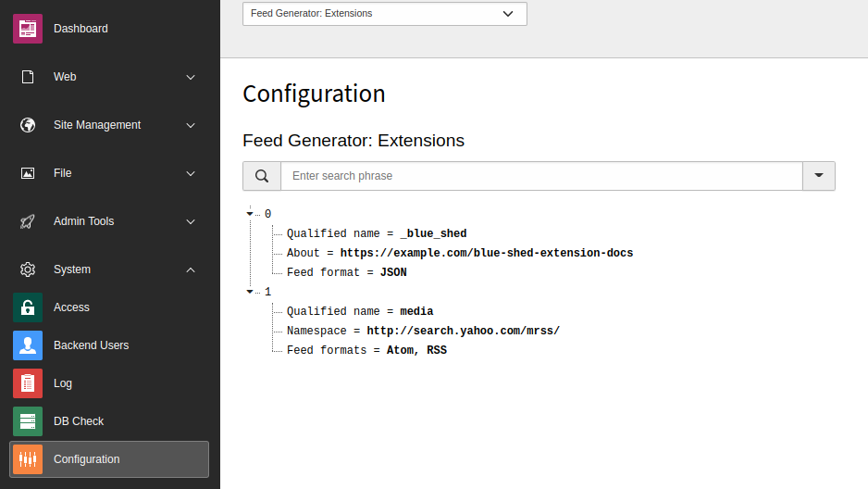Focus the Enter search phrase field
The height and width of the screenshot is (489, 868).
542,176
